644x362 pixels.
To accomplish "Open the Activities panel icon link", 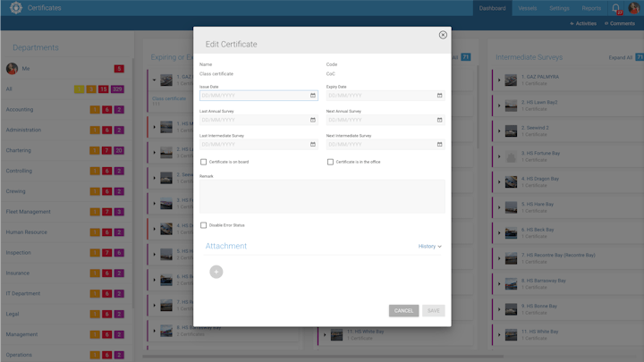I will click(583, 23).
